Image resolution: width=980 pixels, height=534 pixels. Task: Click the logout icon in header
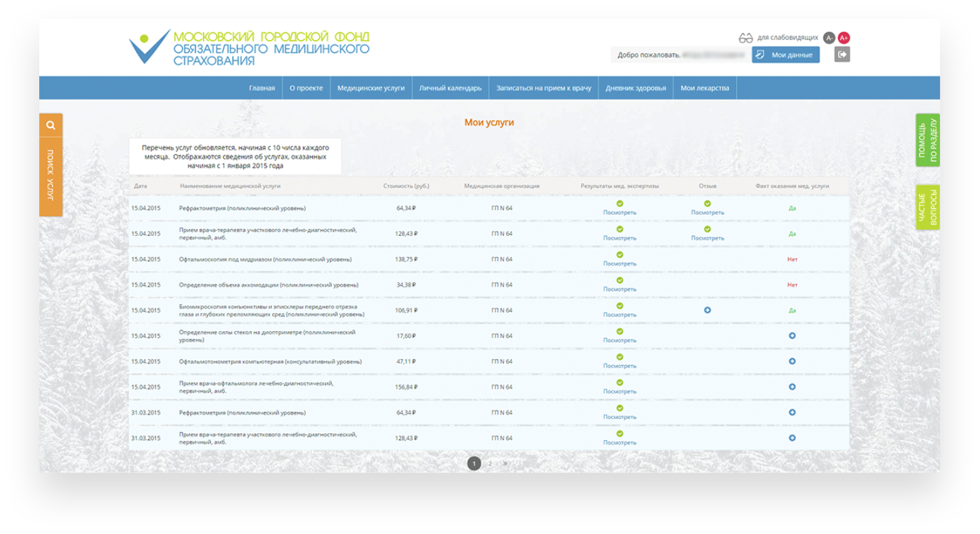tap(841, 55)
